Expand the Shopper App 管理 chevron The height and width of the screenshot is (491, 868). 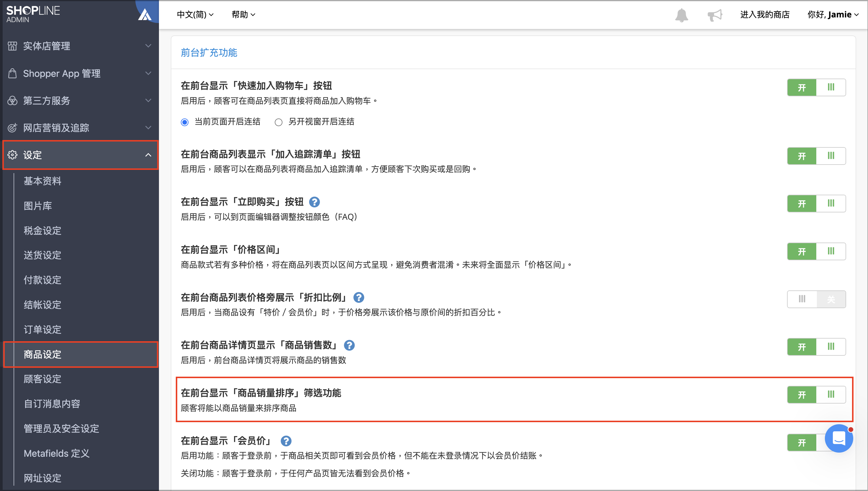click(148, 73)
